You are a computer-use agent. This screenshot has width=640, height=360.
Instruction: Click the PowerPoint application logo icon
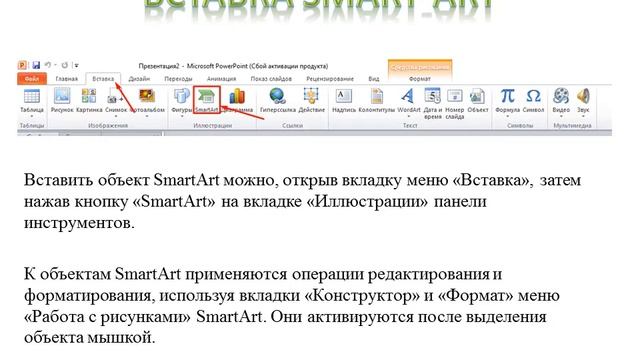tap(22, 65)
